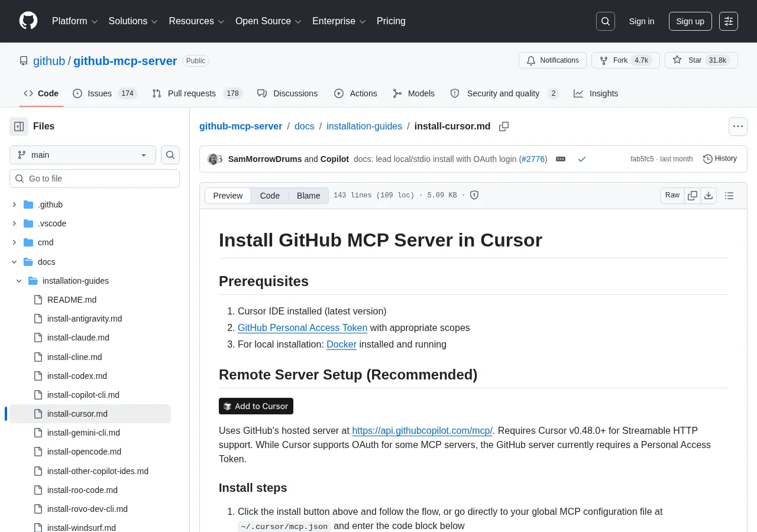Screen dimensions: 757x532
Task: Open the Issues tab
Action: coord(105,93)
